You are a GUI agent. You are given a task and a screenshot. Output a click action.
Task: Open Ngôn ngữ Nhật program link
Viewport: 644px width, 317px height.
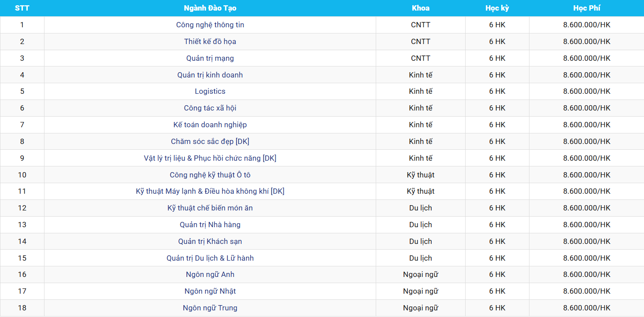tap(210, 291)
